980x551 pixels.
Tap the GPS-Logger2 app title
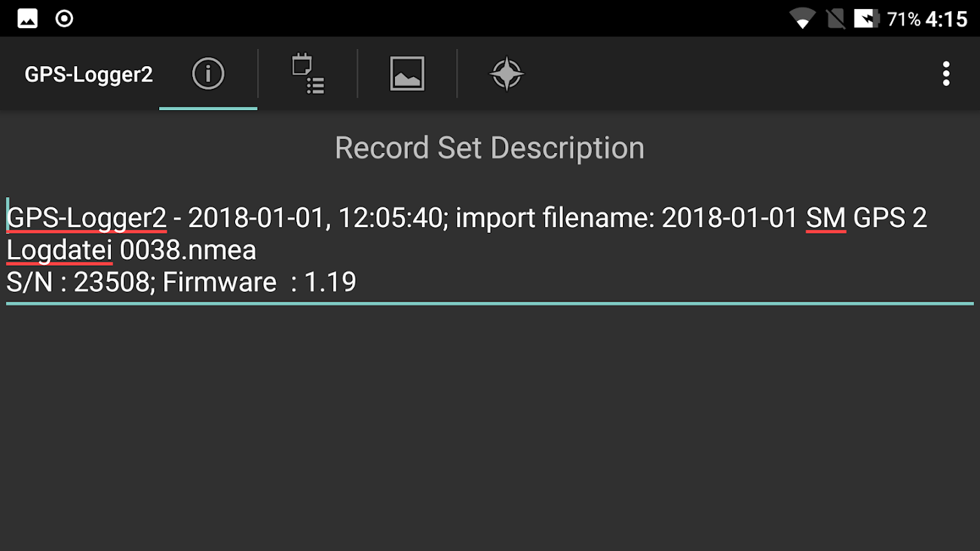pos(88,74)
